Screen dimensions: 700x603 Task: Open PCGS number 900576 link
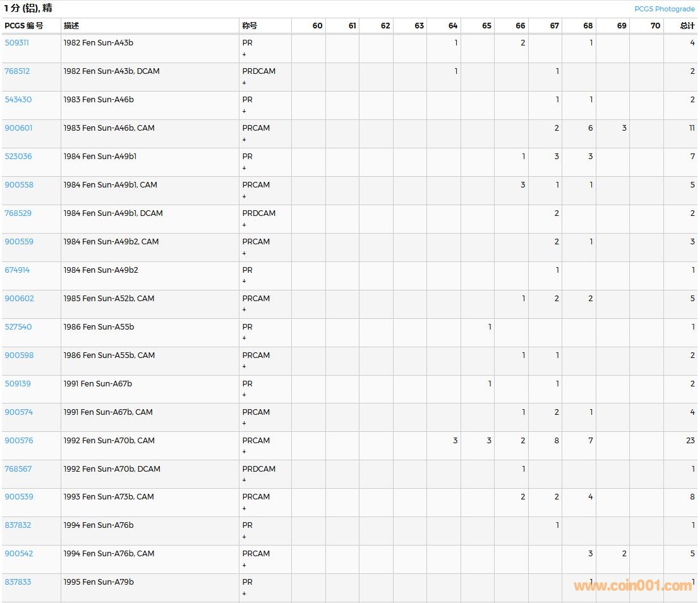coord(19,441)
